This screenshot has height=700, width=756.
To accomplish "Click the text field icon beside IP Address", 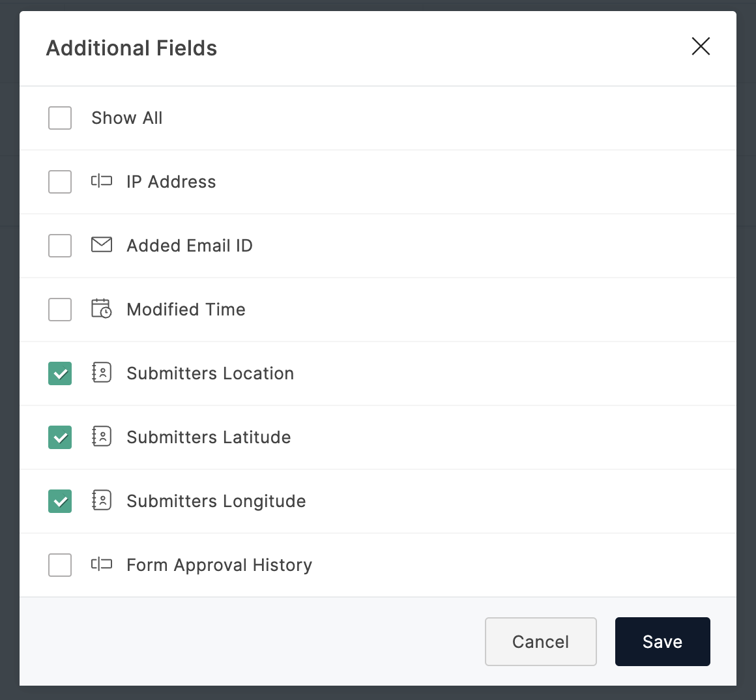I will [x=102, y=181].
